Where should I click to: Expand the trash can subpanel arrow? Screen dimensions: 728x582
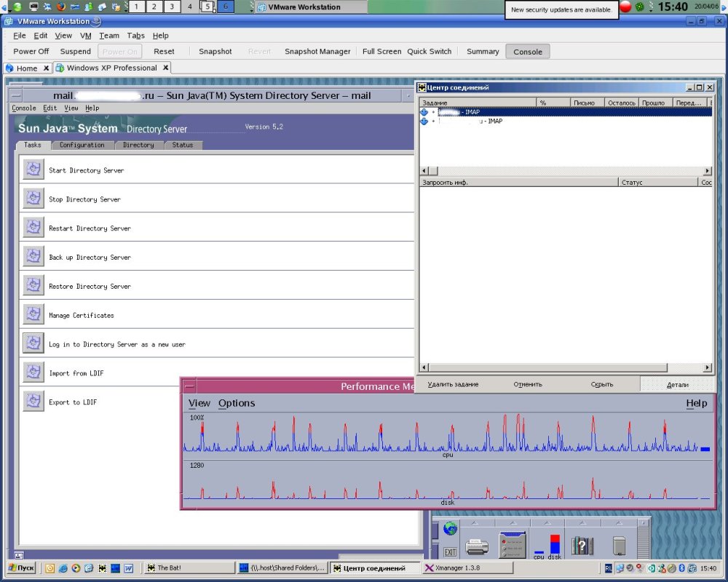(618, 523)
